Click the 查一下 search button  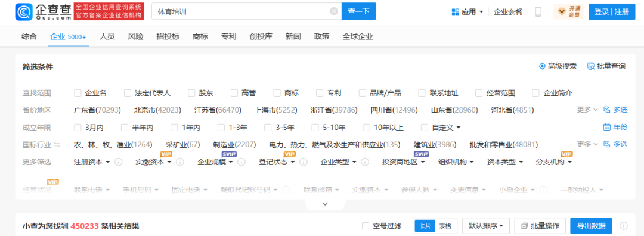[x=358, y=11]
